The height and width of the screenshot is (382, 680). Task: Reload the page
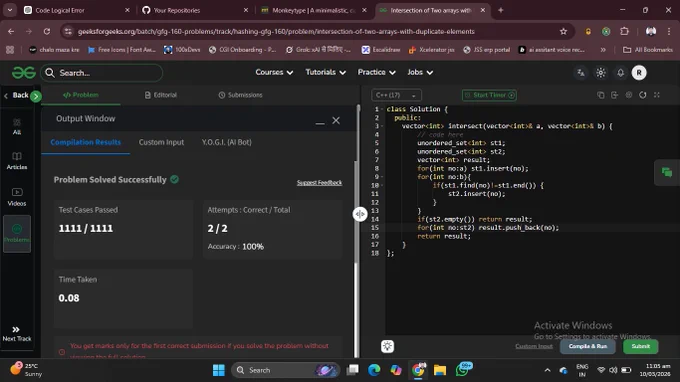46,31
